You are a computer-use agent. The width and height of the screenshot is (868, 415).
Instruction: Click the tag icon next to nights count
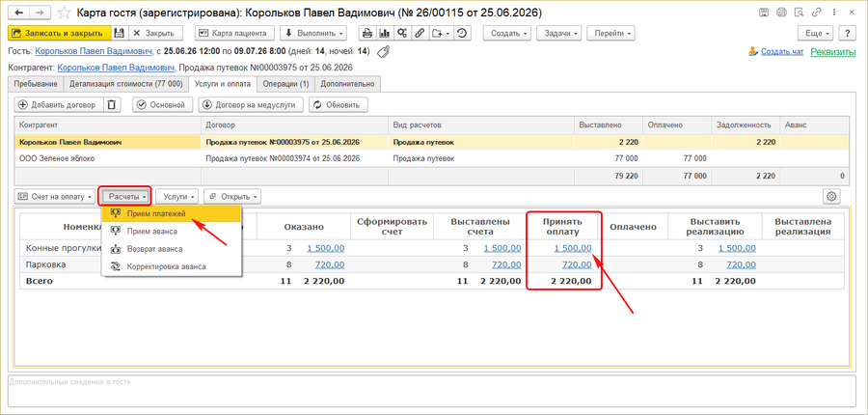pos(383,52)
